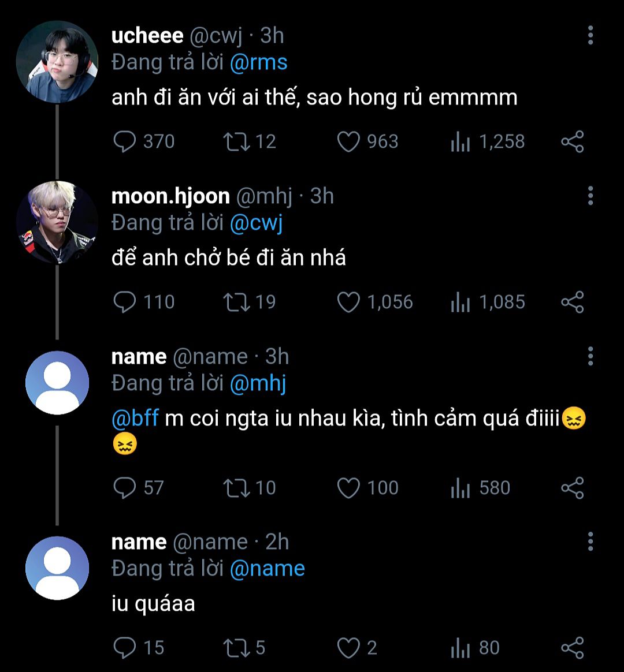Share the "iu quáaa" tweet

click(572, 648)
